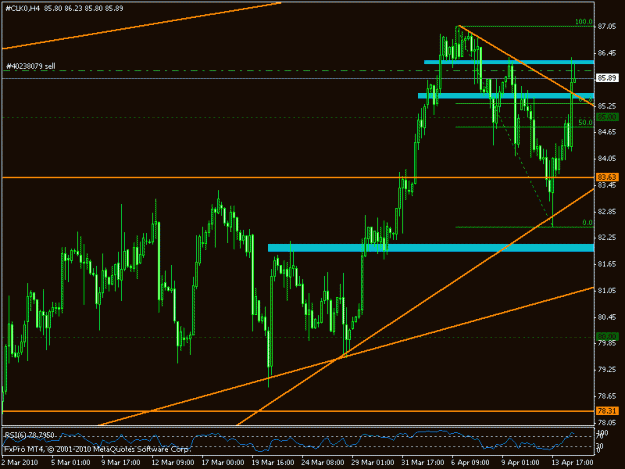This screenshot has height=469, width=625.
Task: Click the 87.05 price axis value
Action: [606, 26]
